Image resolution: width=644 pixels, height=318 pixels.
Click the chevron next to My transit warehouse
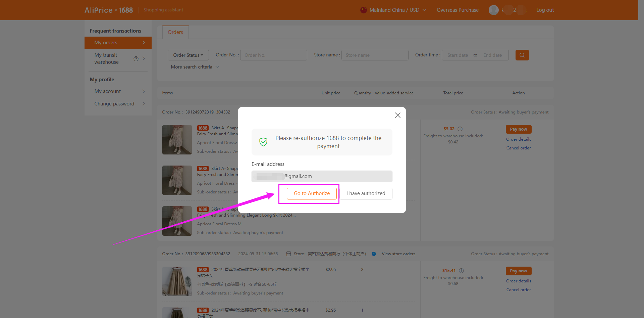pos(144,58)
